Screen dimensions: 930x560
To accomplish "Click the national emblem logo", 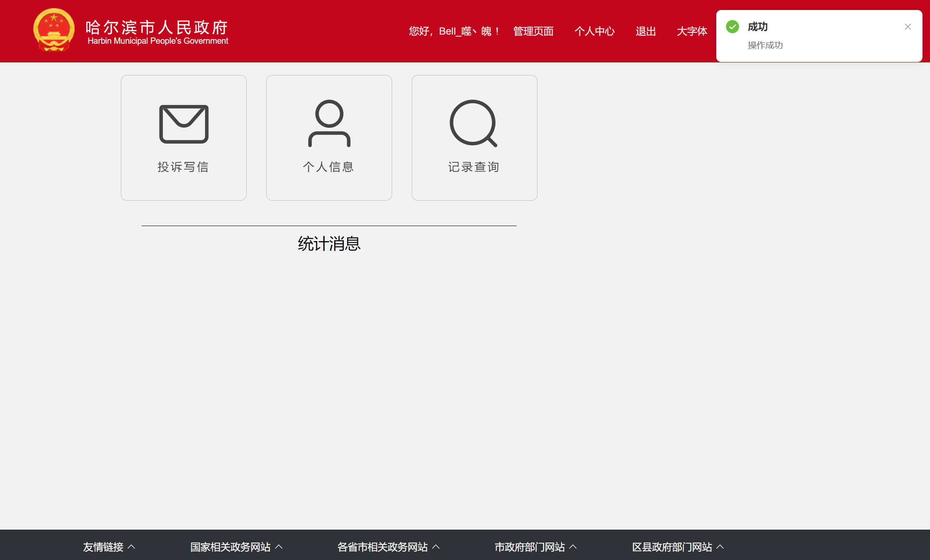I will click(x=54, y=30).
